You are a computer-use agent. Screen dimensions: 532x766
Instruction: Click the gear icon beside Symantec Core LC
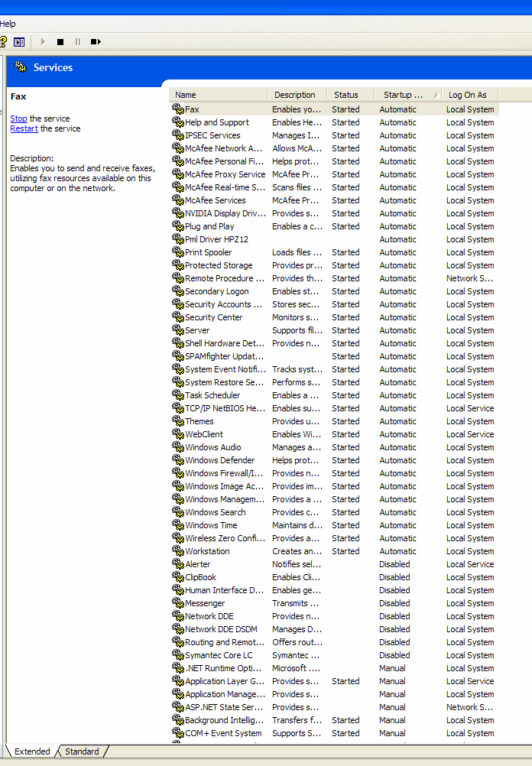178,654
